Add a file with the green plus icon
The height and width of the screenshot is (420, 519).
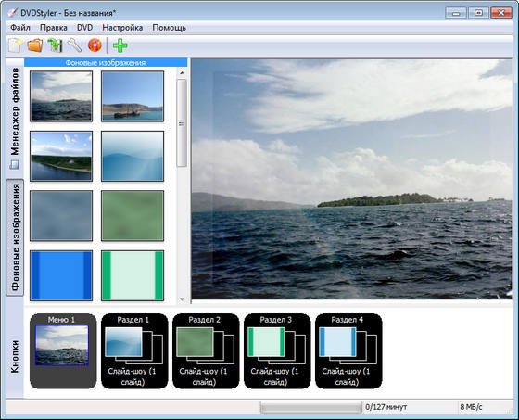(x=120, y=45)
